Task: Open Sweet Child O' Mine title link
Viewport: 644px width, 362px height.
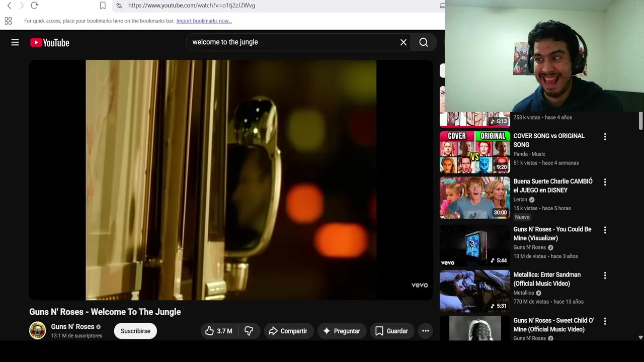Action: pyautogui.click(x=553, y=325)
